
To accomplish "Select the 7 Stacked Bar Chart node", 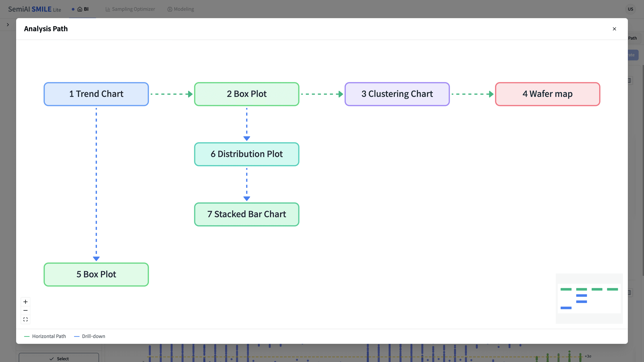I will coord(247,214).
